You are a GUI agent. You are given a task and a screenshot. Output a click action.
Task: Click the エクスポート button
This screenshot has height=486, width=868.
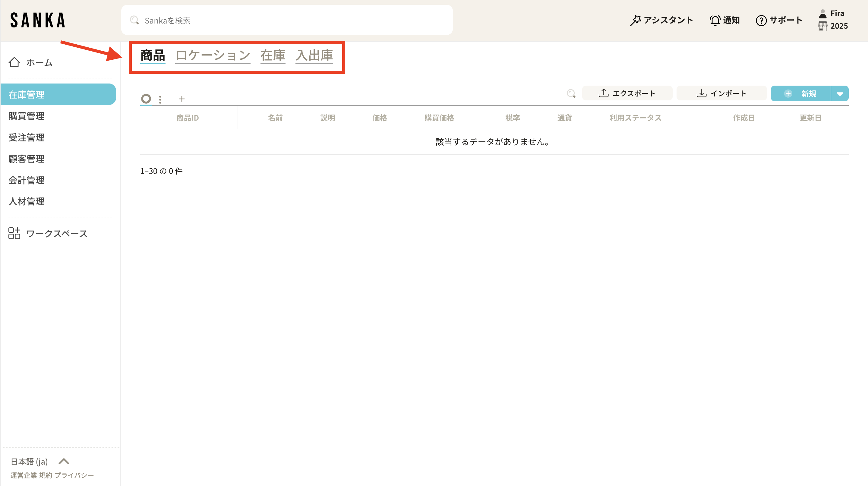point(627,93)
